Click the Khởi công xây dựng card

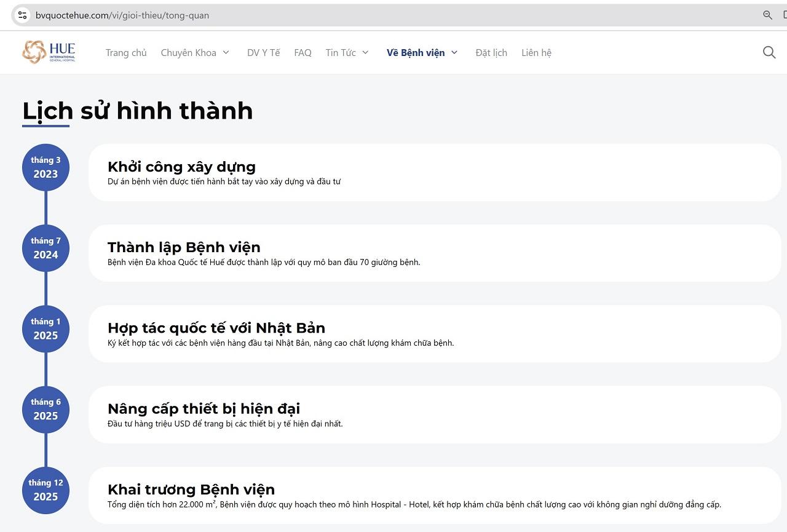434,172
